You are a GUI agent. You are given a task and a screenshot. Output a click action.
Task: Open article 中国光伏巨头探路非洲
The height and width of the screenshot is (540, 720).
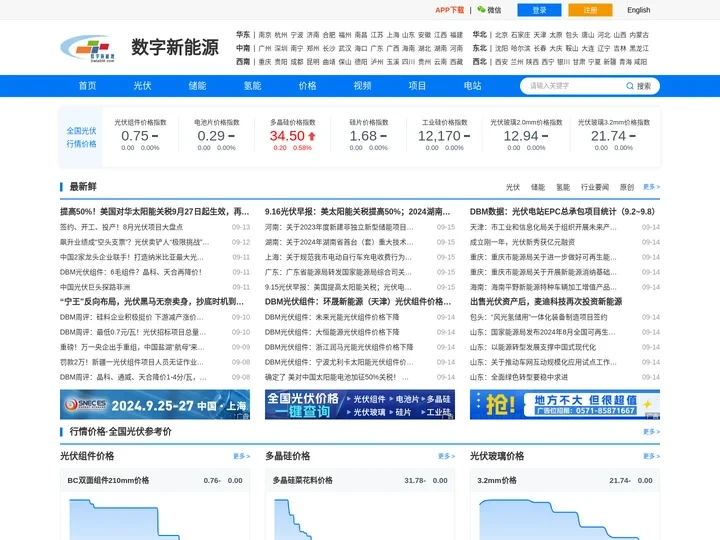(x=95, y=287)
